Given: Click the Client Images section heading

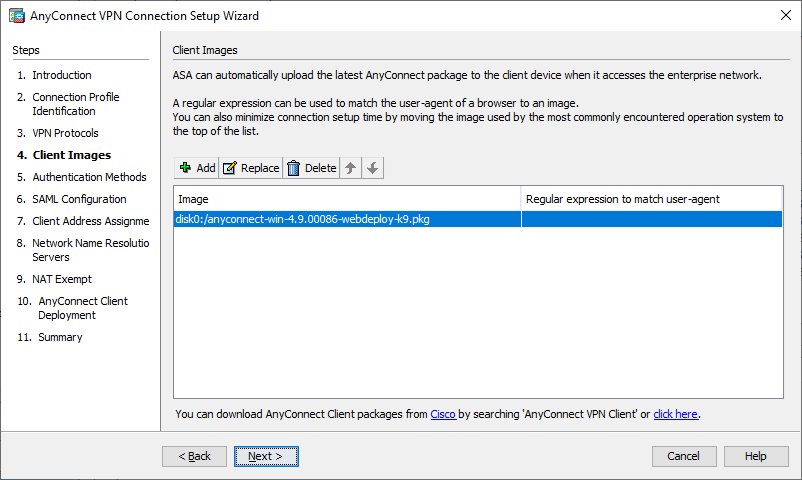Looking at the screenshot, I should [205, 50].
